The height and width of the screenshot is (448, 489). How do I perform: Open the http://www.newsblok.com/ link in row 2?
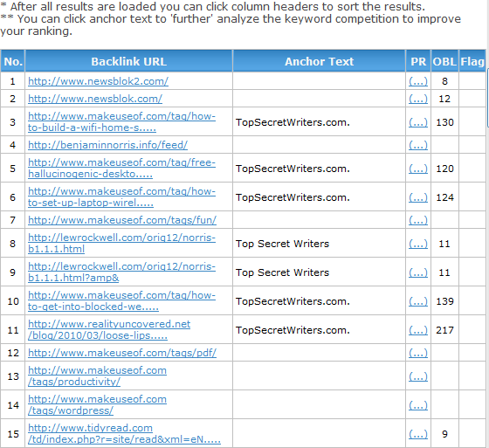(x=95, y=99)
